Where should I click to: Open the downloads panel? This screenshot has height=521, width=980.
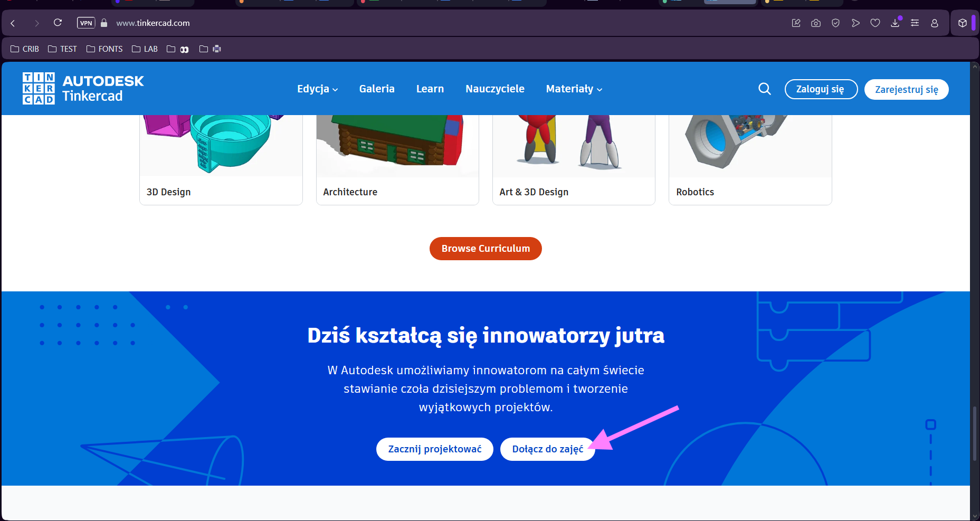[895, 23]
